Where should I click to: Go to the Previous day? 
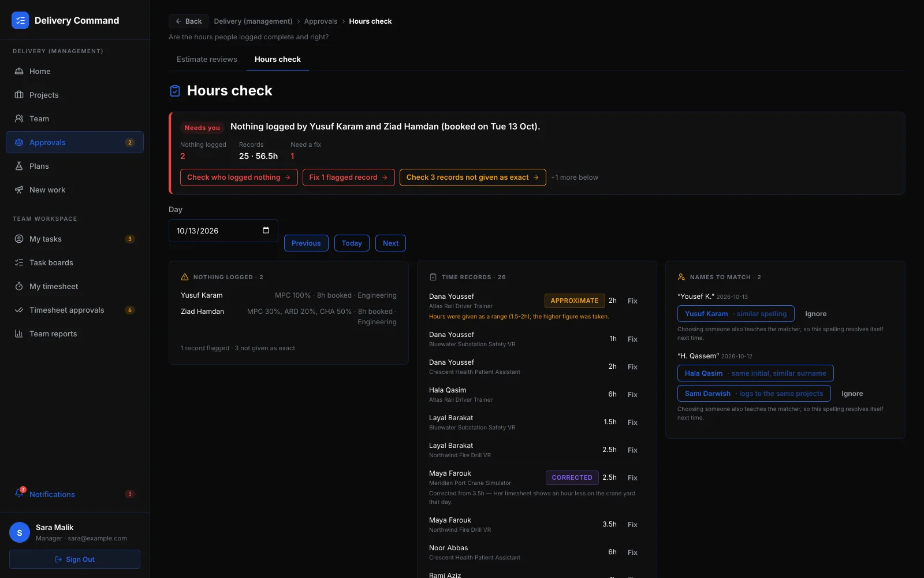[306, 243]
